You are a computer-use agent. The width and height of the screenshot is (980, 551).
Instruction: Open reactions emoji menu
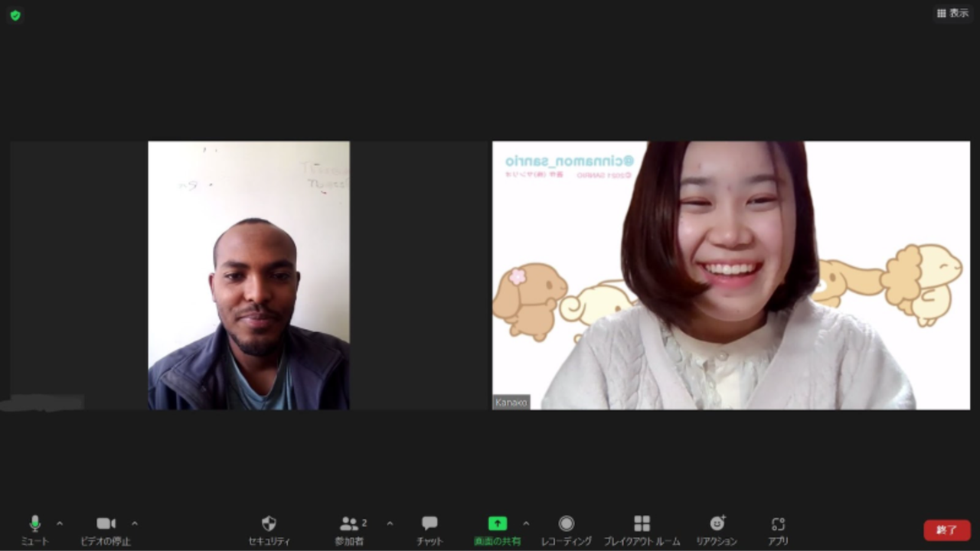click(x=717, y=530)
